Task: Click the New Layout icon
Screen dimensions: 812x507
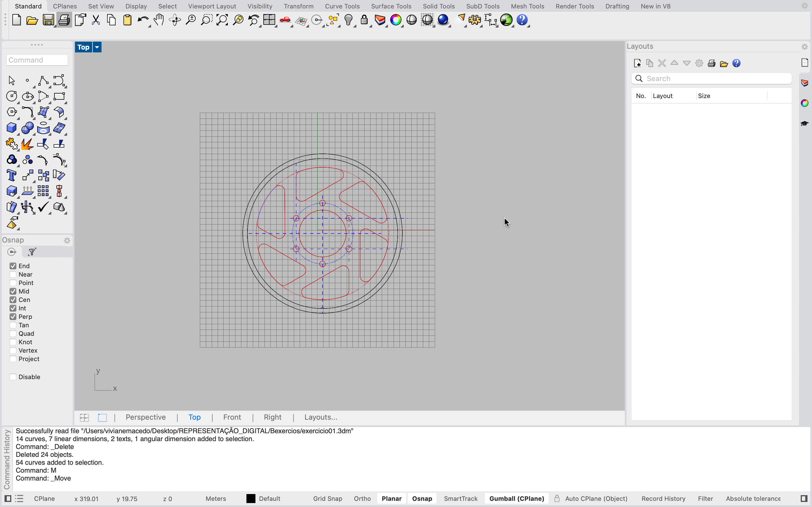Action: tap(637, 63)
